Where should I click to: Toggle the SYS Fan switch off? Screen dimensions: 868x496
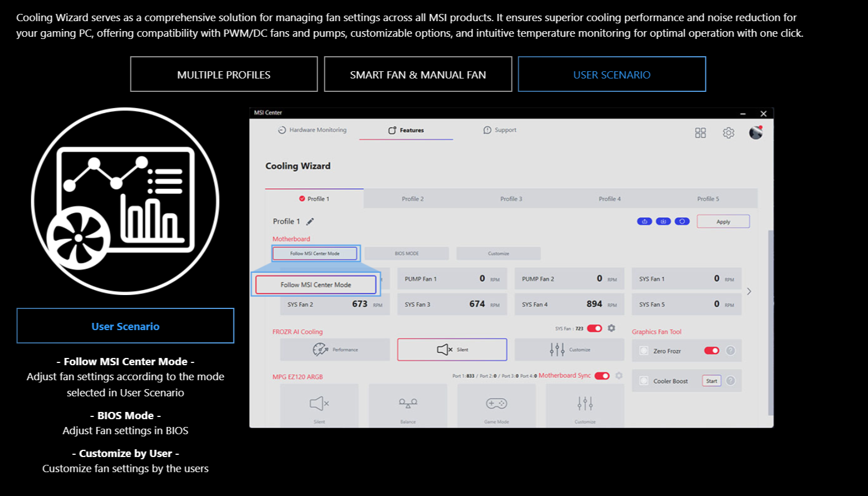(594, 328)
